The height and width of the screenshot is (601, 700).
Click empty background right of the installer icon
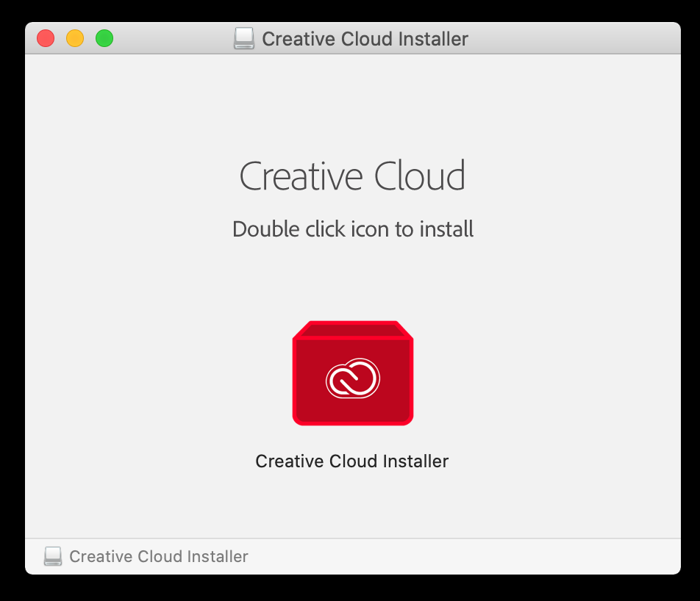pyautogui.click(x=559, y=375)
